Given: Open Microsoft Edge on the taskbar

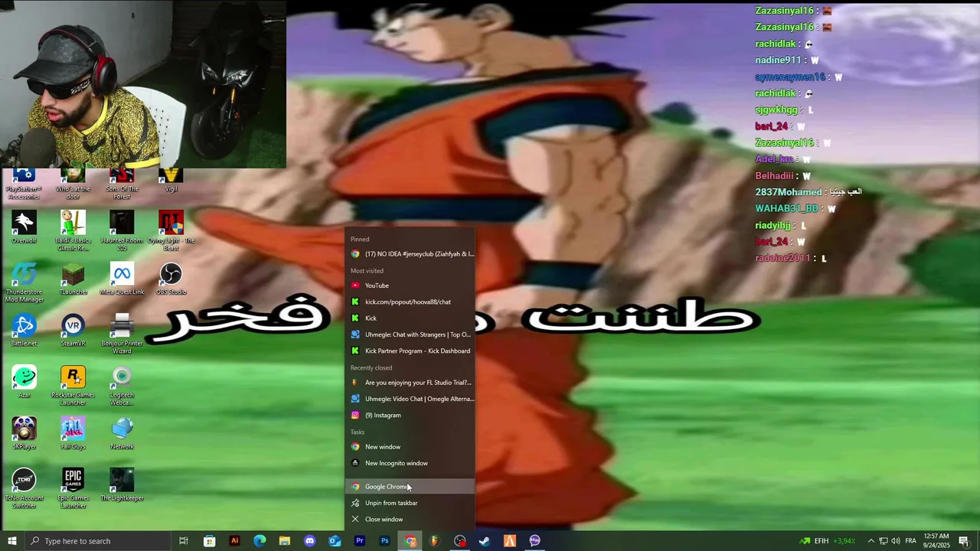Looking at the screenshot, I should click(x=260, y=541).
